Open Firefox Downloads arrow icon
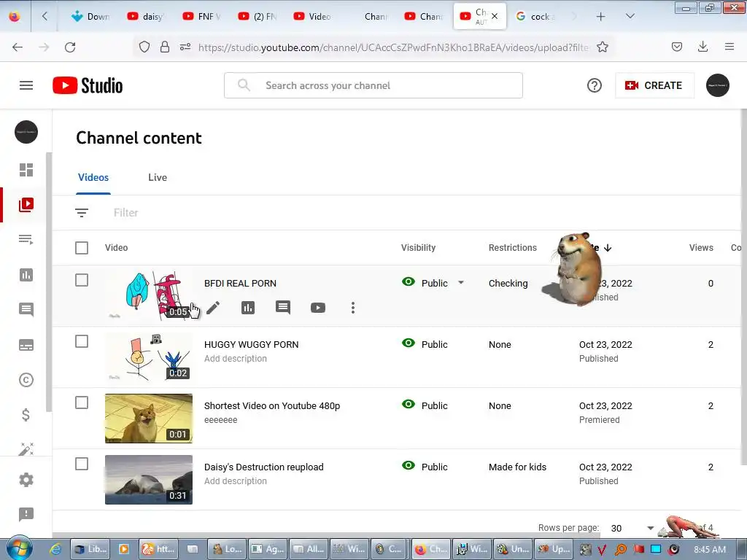The image size is (747, 560). (703, 47)
